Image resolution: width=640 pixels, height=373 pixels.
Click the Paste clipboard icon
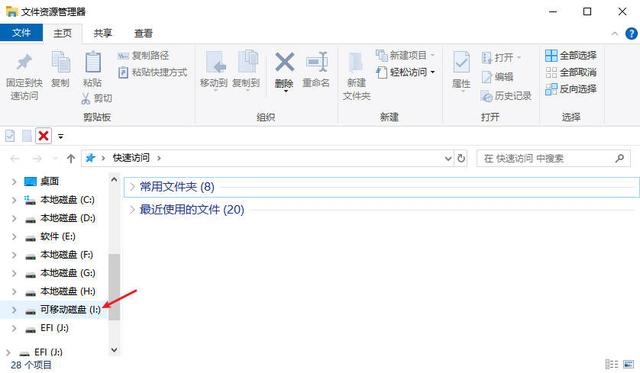[x=93, y=62]
